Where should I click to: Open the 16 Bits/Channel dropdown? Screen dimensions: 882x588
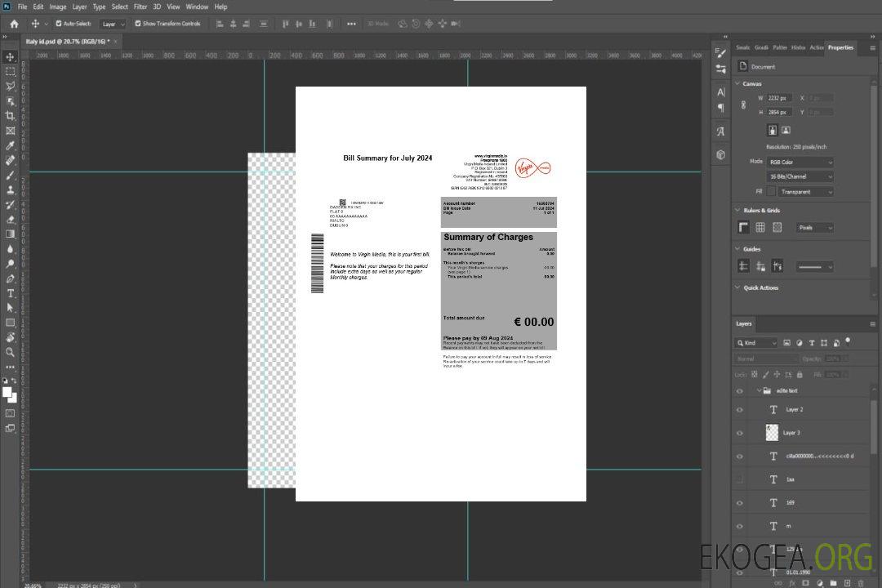pos(800,176)
